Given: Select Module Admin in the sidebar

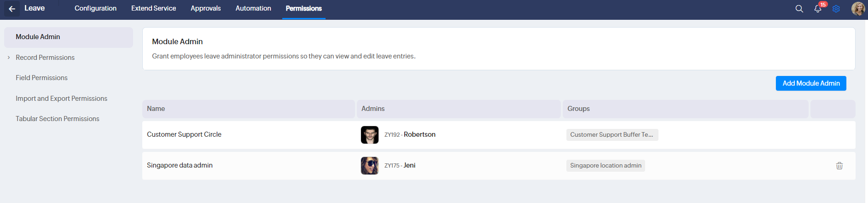Looking at the screenshot, I should point(38,37).
